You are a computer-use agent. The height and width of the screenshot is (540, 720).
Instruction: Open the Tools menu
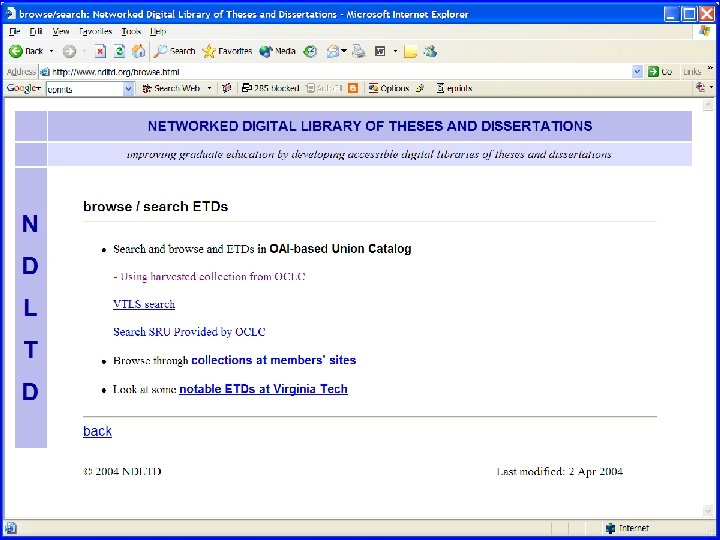pos(131,31)
